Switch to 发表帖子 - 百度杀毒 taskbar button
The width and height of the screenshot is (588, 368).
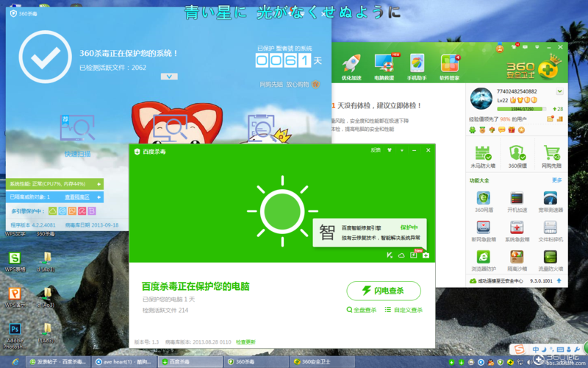[x=58, y=361]
